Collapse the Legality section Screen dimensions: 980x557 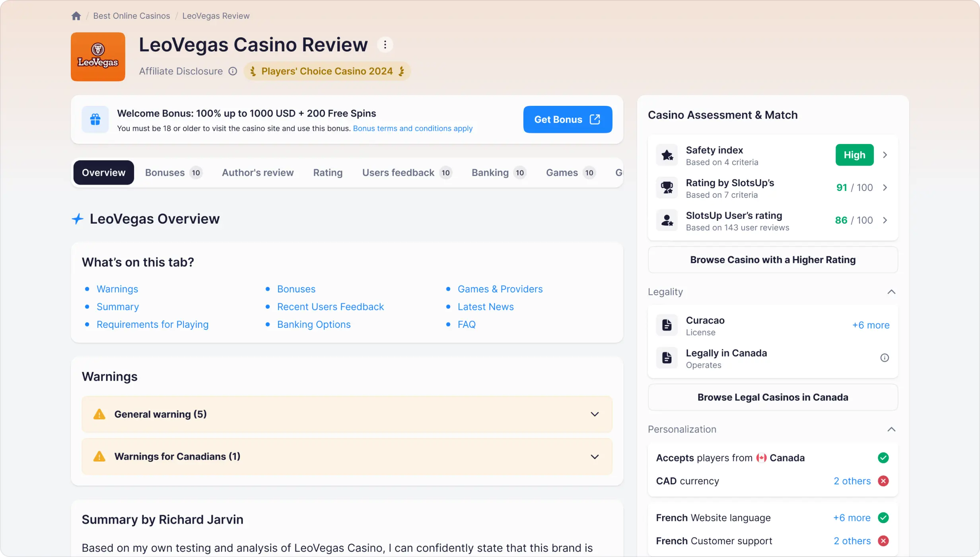(x=891, y=292)
